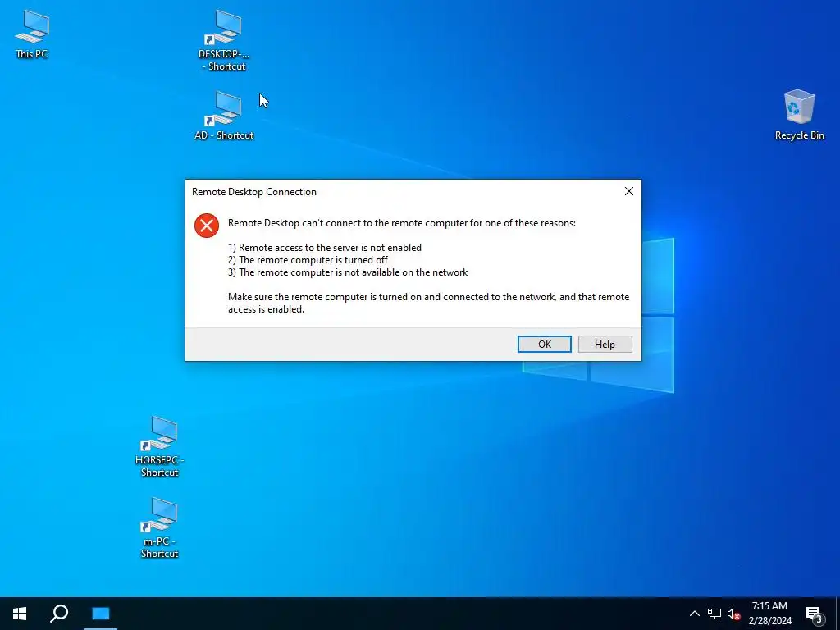Click OK in the Remote Desktop error dialog
The height and width of the screenshot is (630, 840).
[x=545, y=344]
